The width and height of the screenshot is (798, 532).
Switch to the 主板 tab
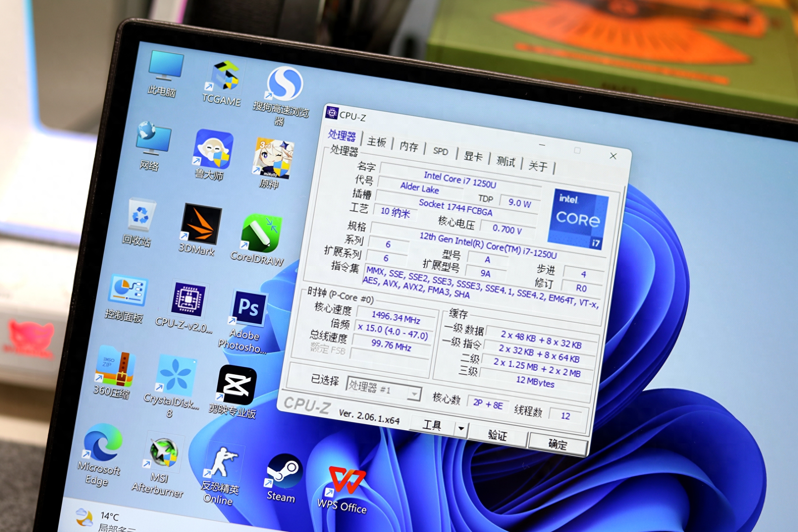click(377, 142)
